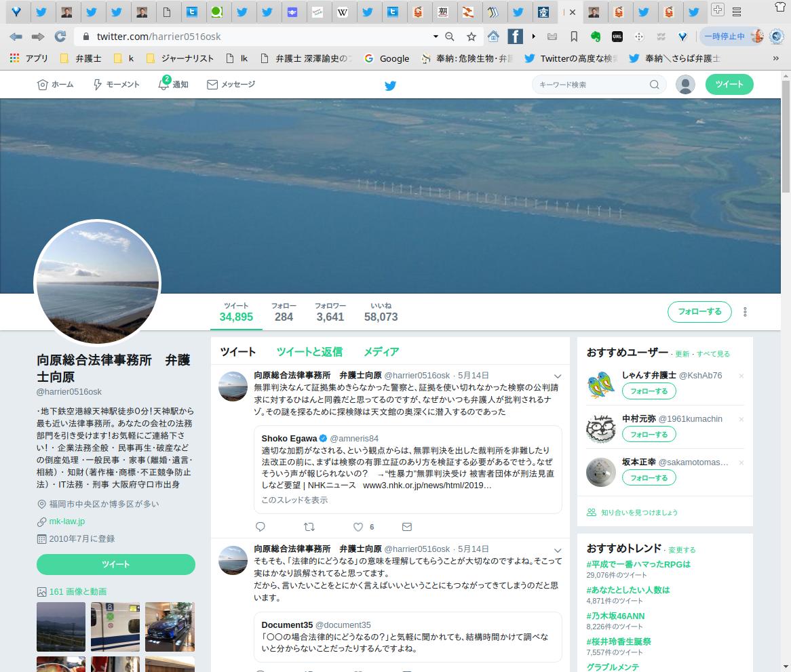
Task: Click the green ツイート compose button in header
Action: point(729,84)
